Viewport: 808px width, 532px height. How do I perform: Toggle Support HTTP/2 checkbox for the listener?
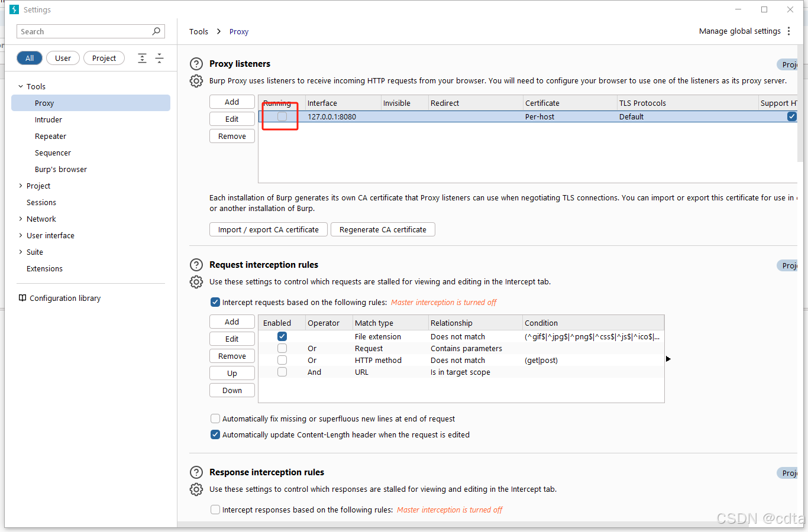pos(792,116)
